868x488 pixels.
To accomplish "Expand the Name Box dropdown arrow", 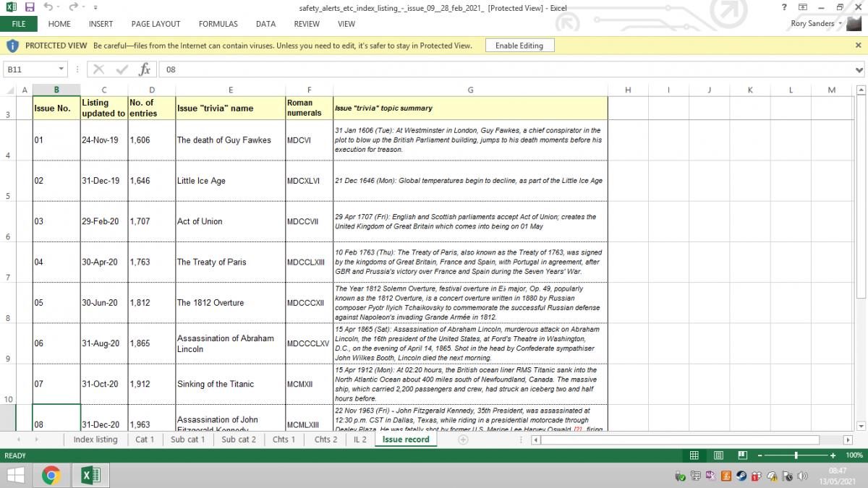I will (x=61, y=69).
